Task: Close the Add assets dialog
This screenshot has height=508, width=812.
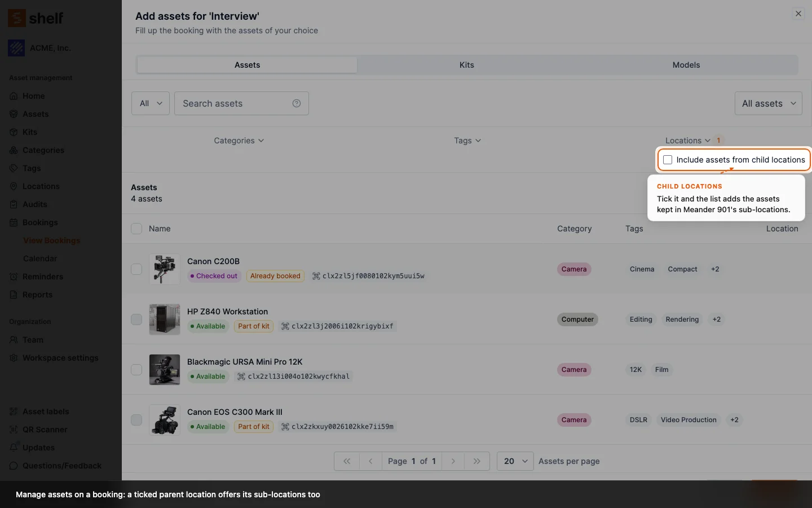Action: [x=798, y=14]
